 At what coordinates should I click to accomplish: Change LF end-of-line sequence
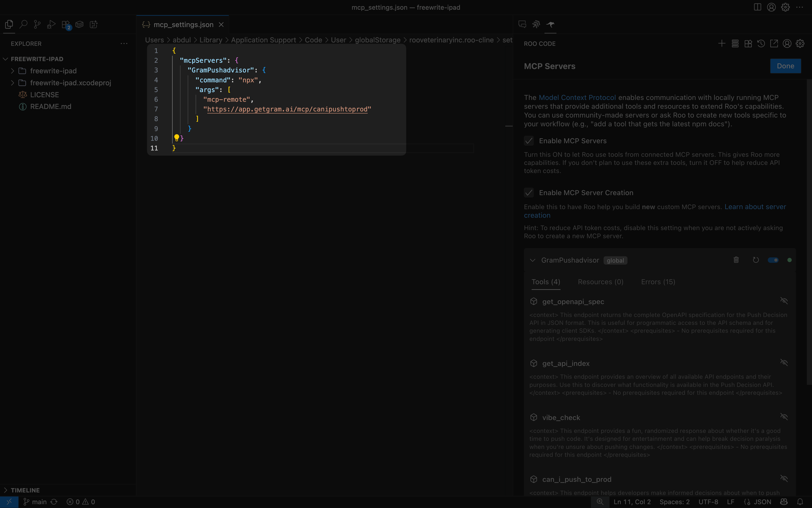coord(731,502)
